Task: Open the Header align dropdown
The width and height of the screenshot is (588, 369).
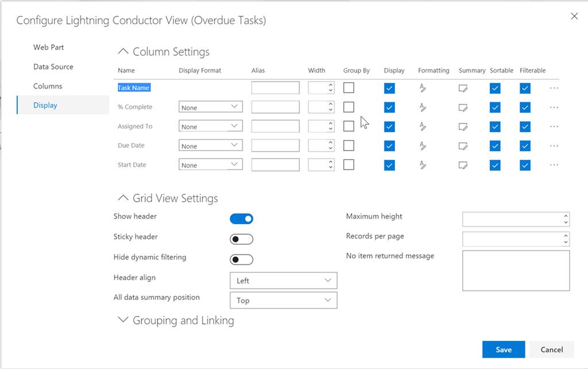Action: pyautogui.click(x=284, y=280)
